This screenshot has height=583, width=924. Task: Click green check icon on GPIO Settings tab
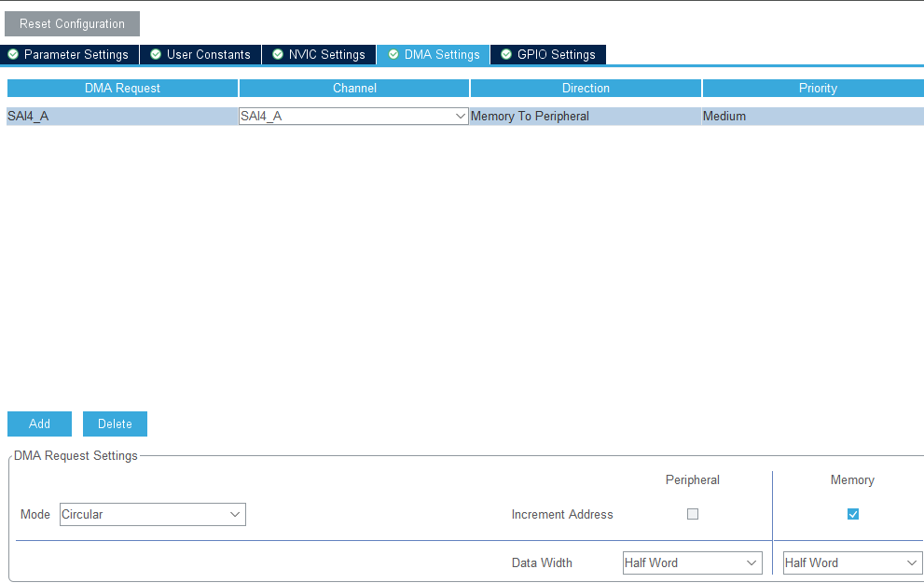click(x=506, y=54)
